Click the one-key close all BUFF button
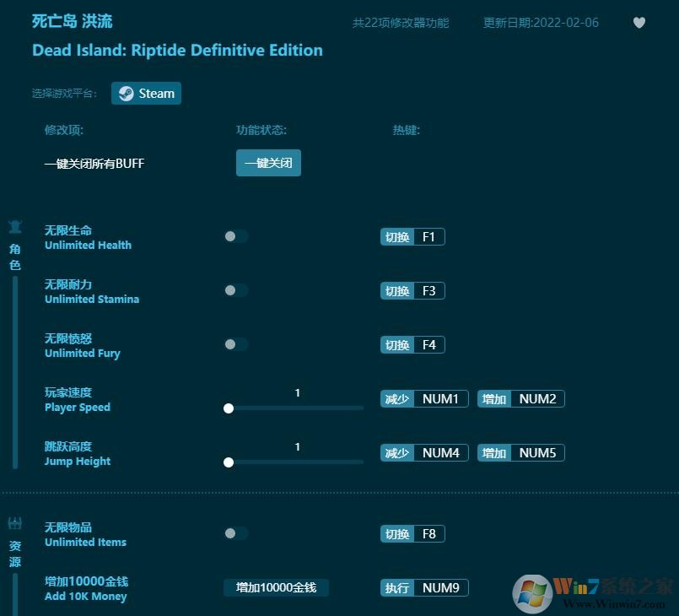Viewport: 679px width, 616px height. click(x=268, y=163)
